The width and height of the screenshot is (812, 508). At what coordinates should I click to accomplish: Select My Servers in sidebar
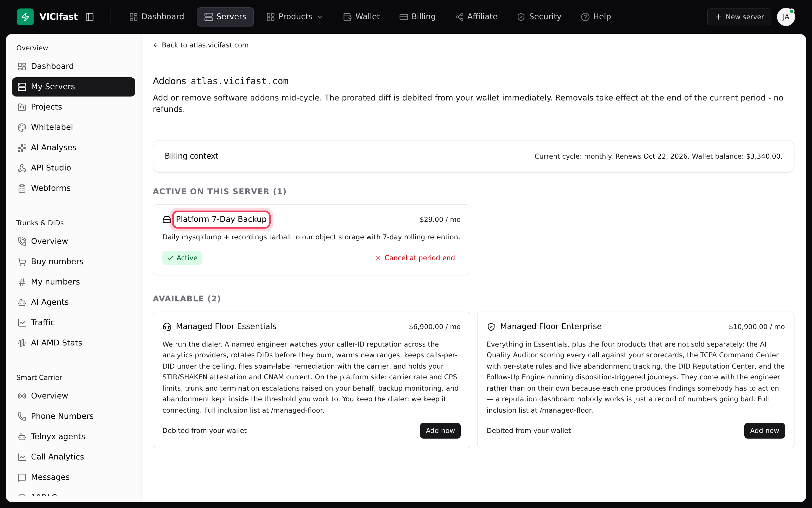pyautogui.click(x=74, y=87)
